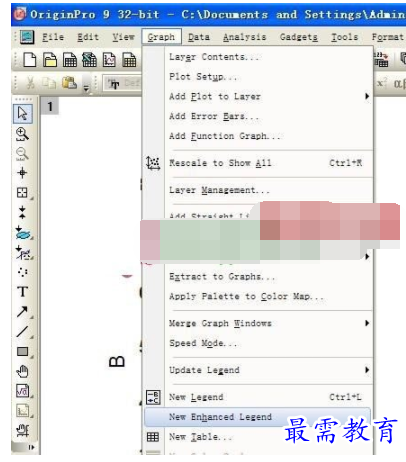Expand the Tools toolbar overflow arrow
Screen dimensions: 406x462
[32, 447]
